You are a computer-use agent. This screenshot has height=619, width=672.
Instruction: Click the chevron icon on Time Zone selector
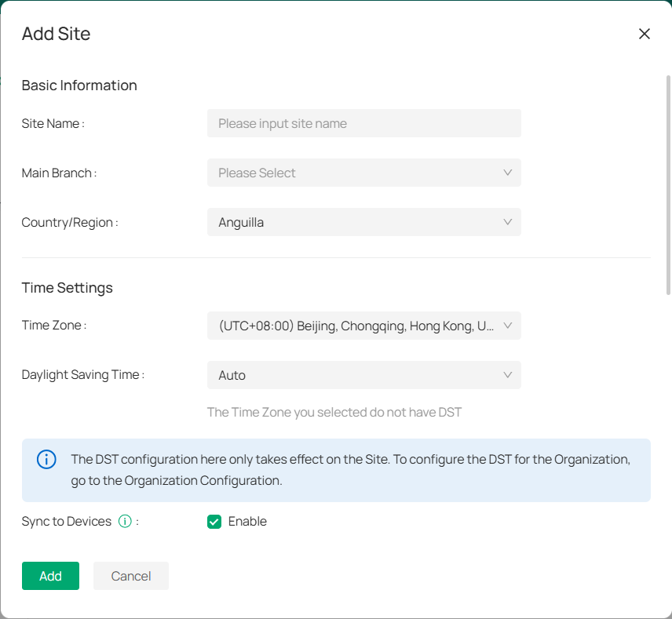[x=509, y=326]
